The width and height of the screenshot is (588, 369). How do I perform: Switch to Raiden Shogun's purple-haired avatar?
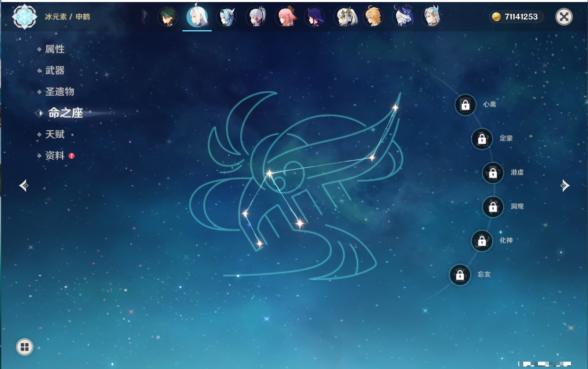[x=315, y=17]
